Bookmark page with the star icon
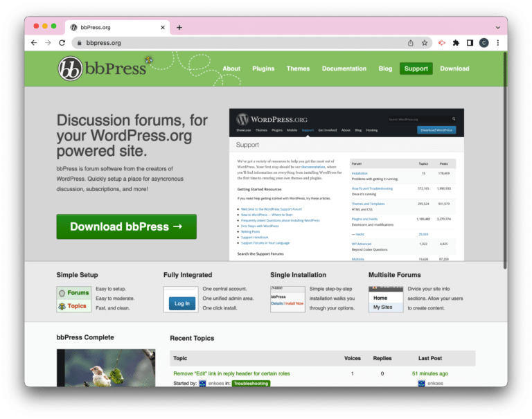 (425, 43)
